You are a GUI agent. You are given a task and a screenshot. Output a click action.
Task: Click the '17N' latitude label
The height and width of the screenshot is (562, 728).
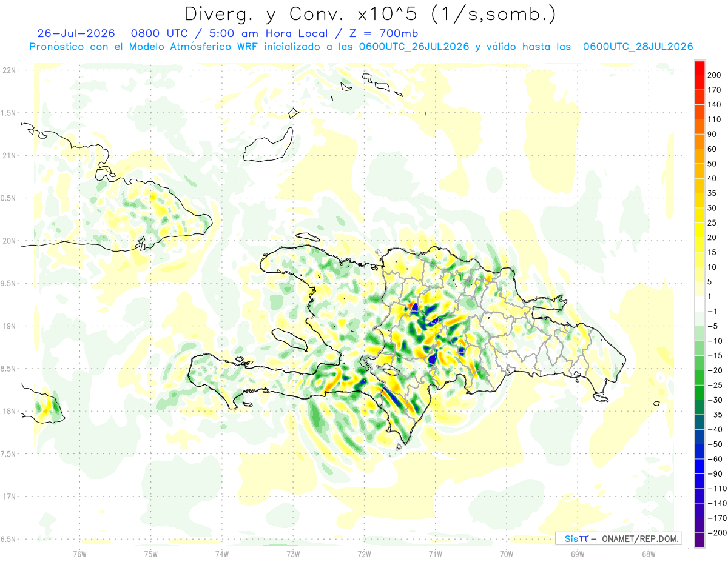coord(8,497)
